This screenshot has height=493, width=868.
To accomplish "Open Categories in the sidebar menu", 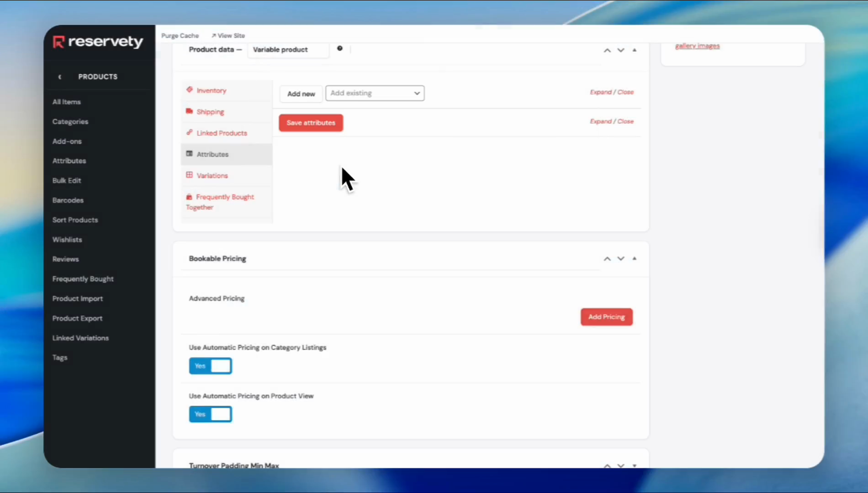I will point(70,121).
